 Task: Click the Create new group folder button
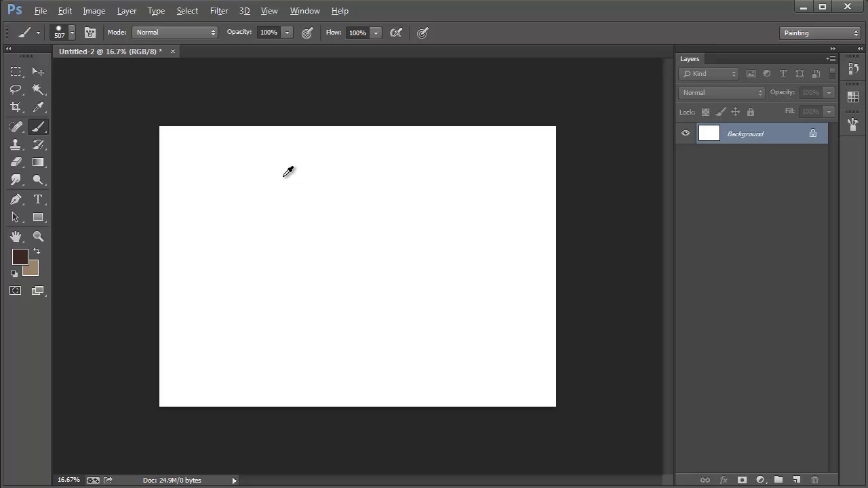(778, 480)
